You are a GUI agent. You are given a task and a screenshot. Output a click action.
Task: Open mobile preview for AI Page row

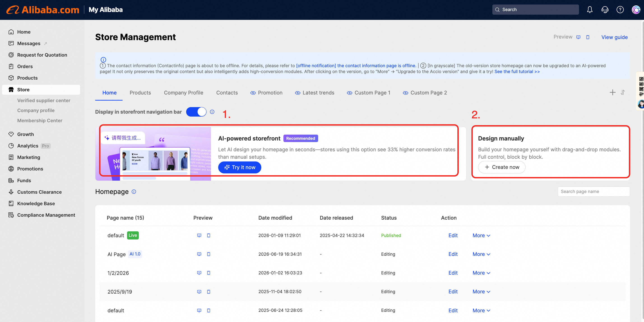point(208,254)
